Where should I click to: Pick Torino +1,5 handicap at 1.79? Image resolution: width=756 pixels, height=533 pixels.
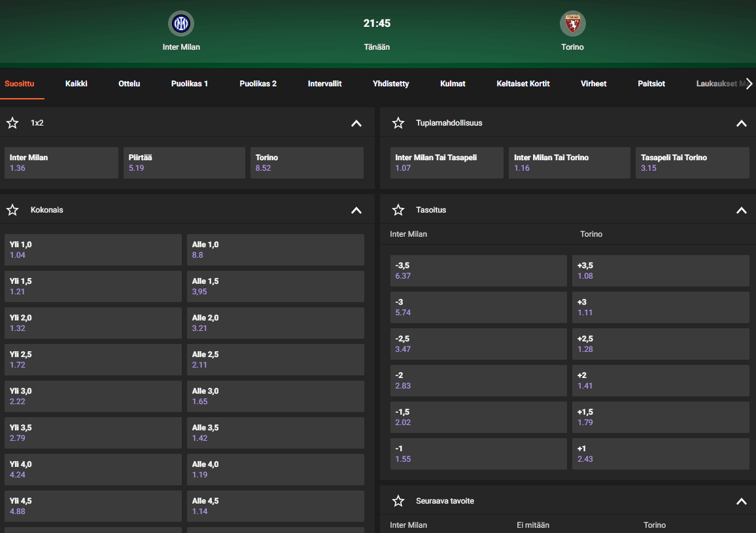pos(661,417)
